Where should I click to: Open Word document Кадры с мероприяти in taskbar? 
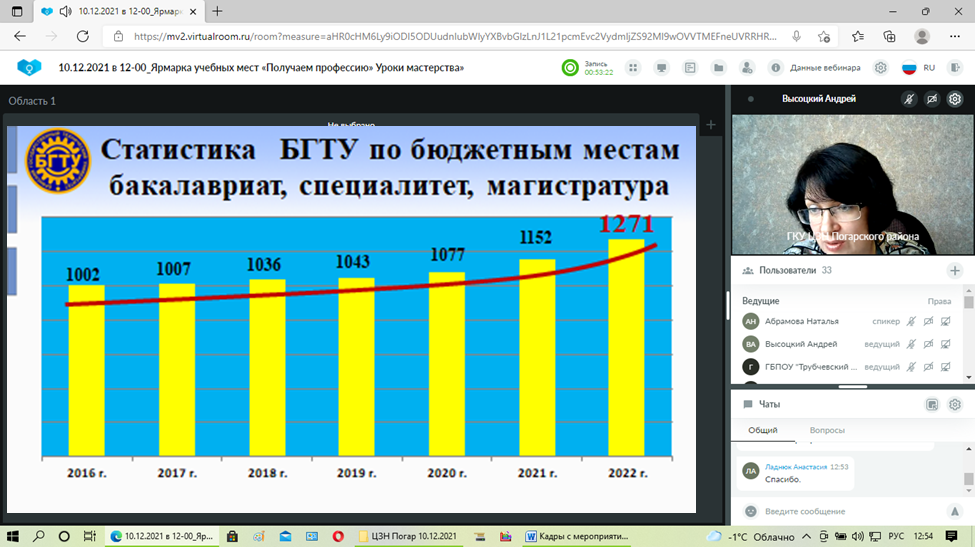point(578,536)
